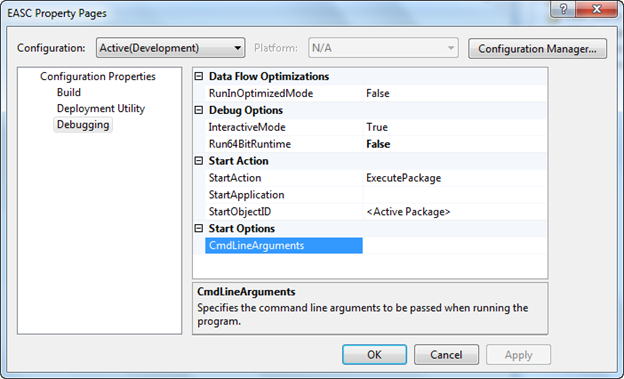Confirm with the OK button
This screenshot has height=379, width=624.
(374, 355)
